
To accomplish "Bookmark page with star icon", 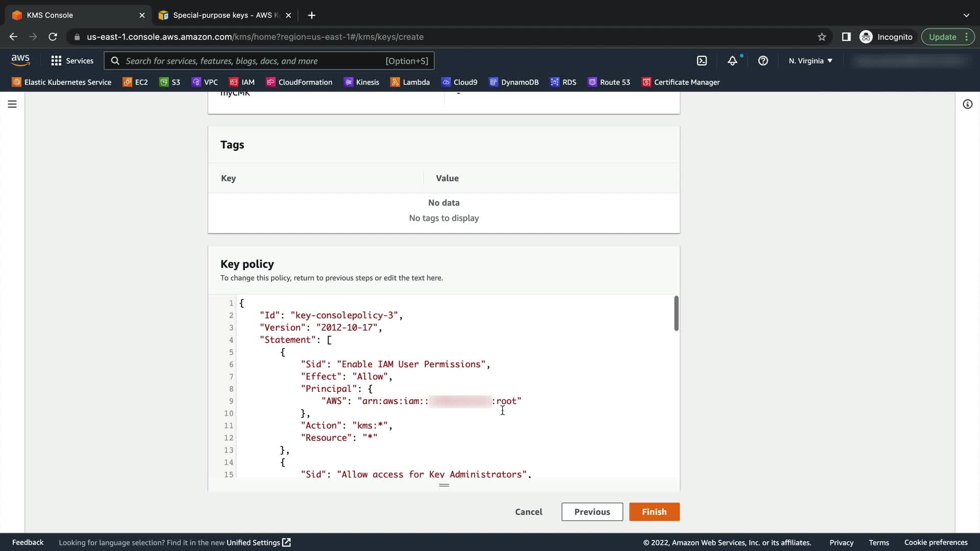I will point(822,37).
